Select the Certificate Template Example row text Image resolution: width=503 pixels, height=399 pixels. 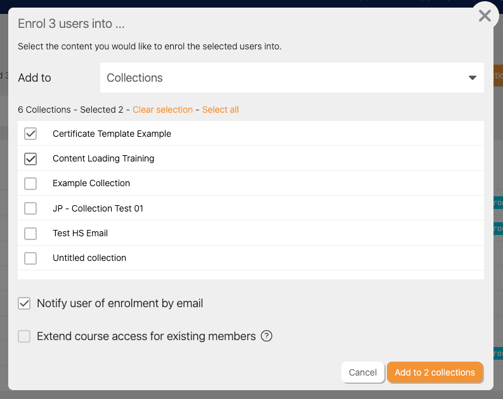(x=112, y=134)
